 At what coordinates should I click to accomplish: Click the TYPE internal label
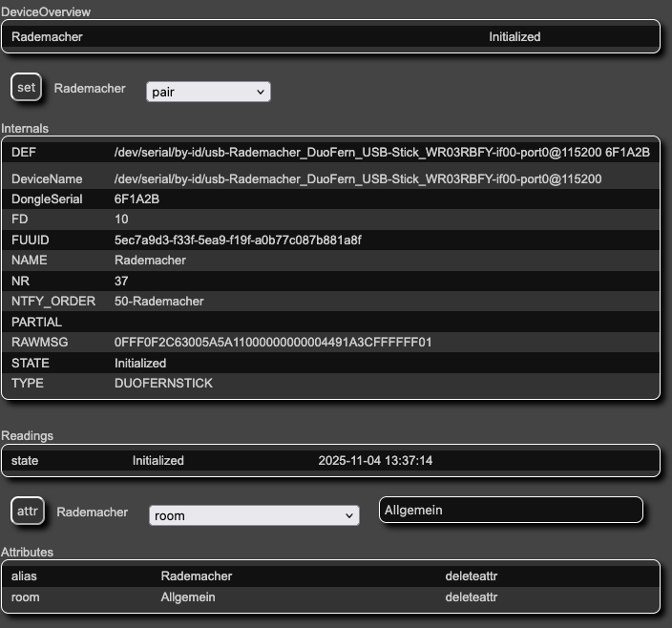click(x=28, y=383)
